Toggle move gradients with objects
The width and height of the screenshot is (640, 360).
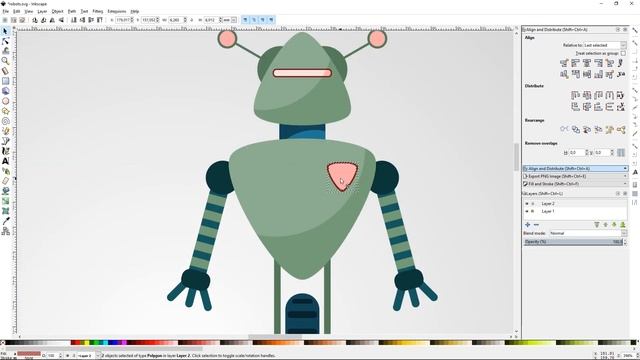coord(262,20)
